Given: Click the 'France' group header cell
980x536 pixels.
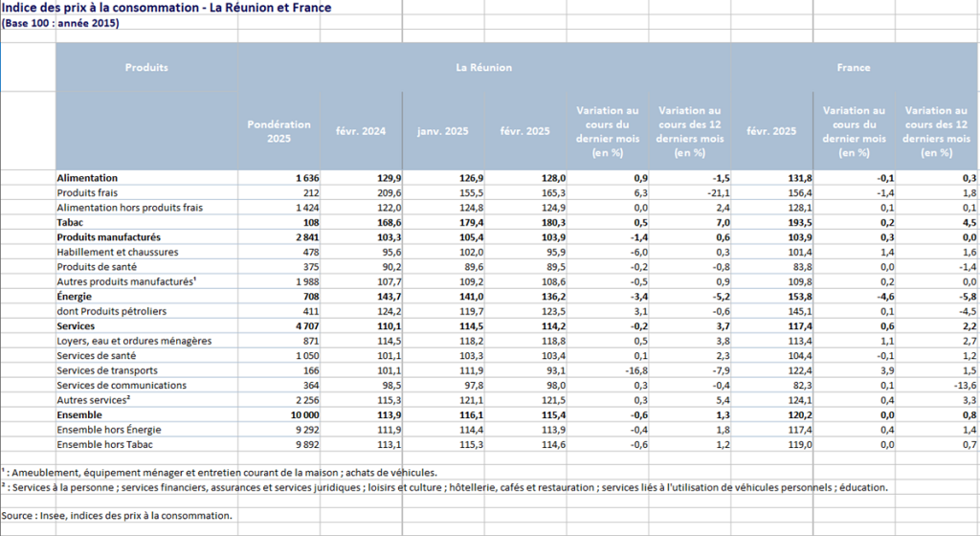Looking at the screenshot, I should [853, 67].
